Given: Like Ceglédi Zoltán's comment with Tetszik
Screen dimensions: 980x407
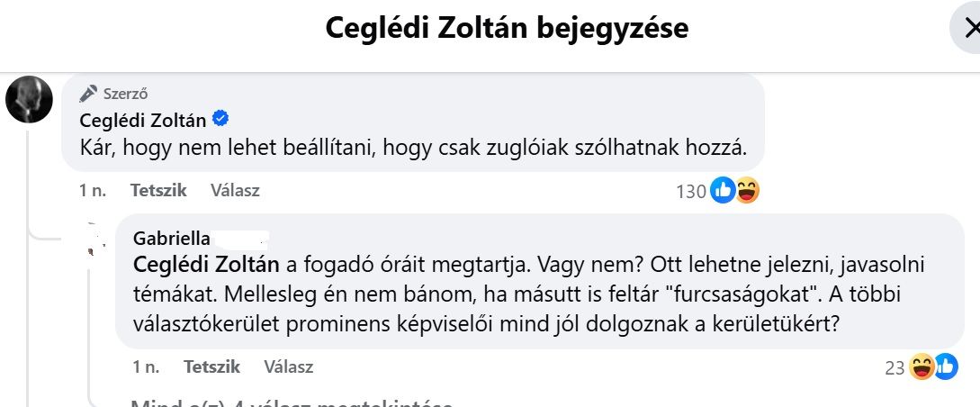Looking at the screenshot, I should [x=158, y=191].
